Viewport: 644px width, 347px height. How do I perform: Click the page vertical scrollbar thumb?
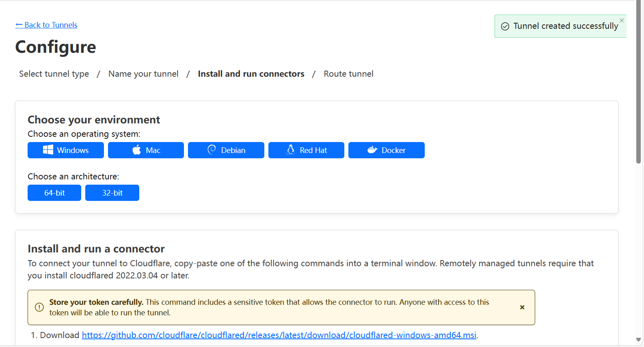638,81
